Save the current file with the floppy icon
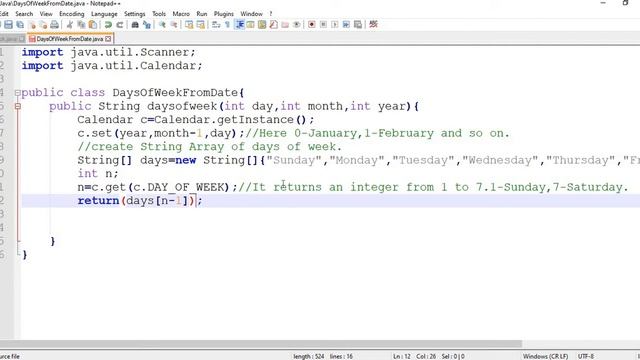This screenshot has height=360, width=640. [9, 24]
